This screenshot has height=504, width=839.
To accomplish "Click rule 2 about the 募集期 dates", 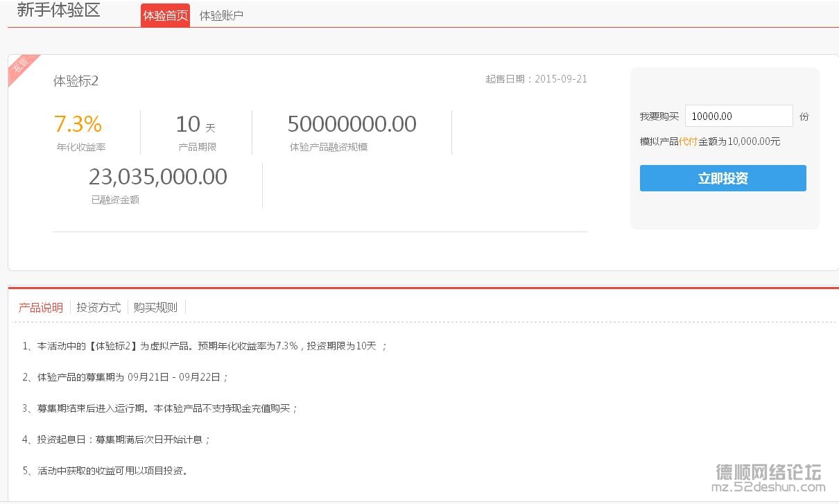I will point(125,377).
